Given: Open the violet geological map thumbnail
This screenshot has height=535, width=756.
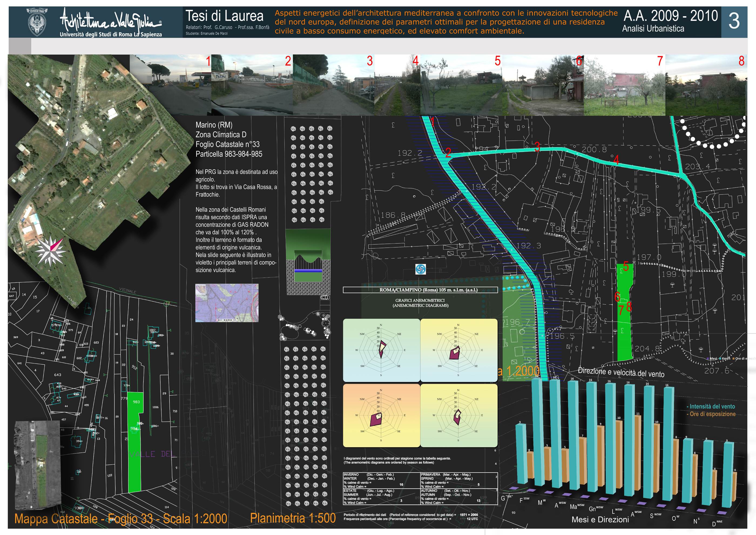Looking at the screenshot, I should click(x=227, y=303).
